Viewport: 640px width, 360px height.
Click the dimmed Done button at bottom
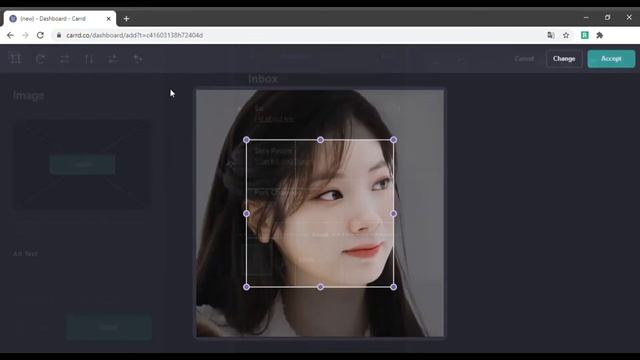point(109,327)
